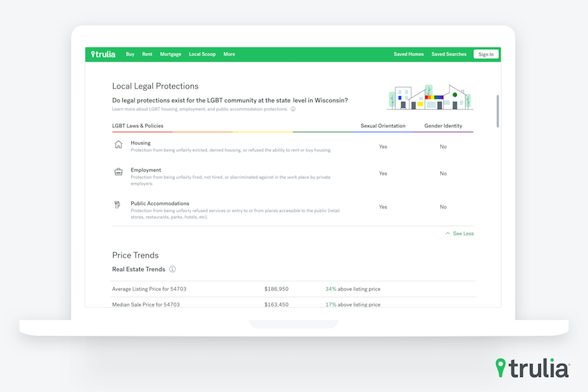Open Saved Searches
The width and height of the screenshot is (588, 392).
[449, 54]
